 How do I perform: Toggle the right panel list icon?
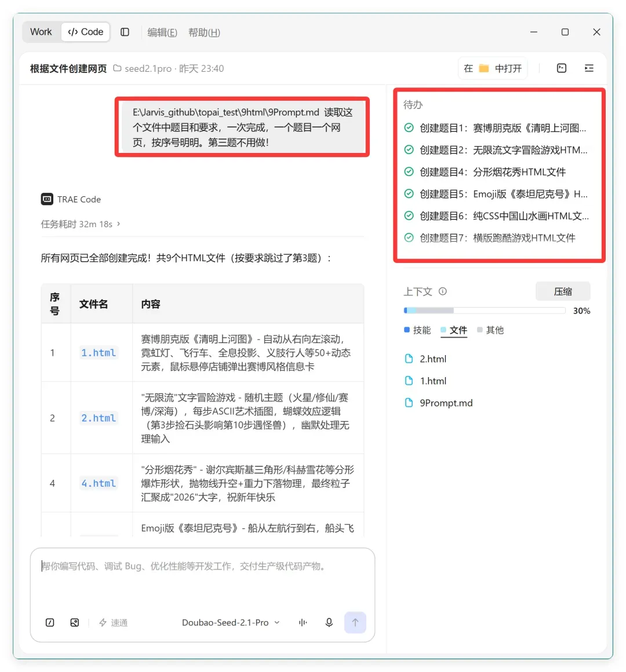(589, 68)
